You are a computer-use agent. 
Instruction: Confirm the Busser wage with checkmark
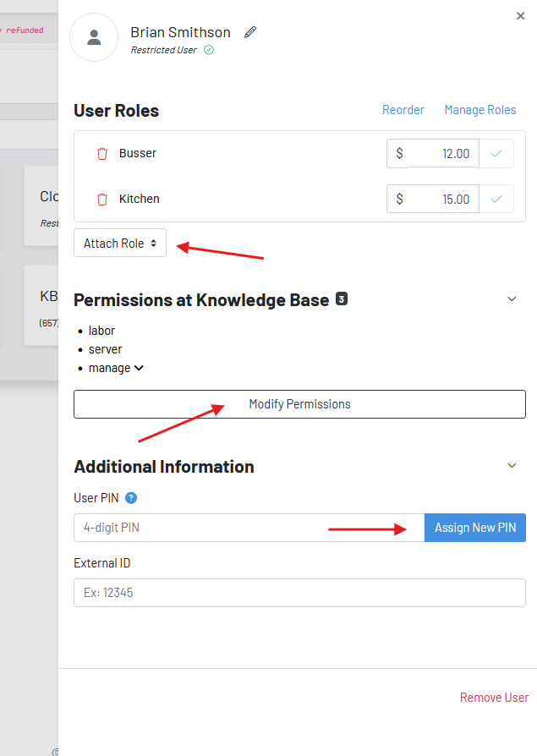tap(496, 154)
